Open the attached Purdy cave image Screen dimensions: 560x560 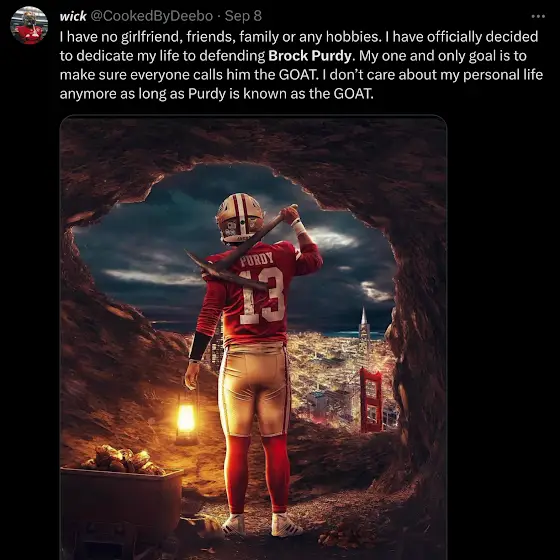tap(253, 338)
